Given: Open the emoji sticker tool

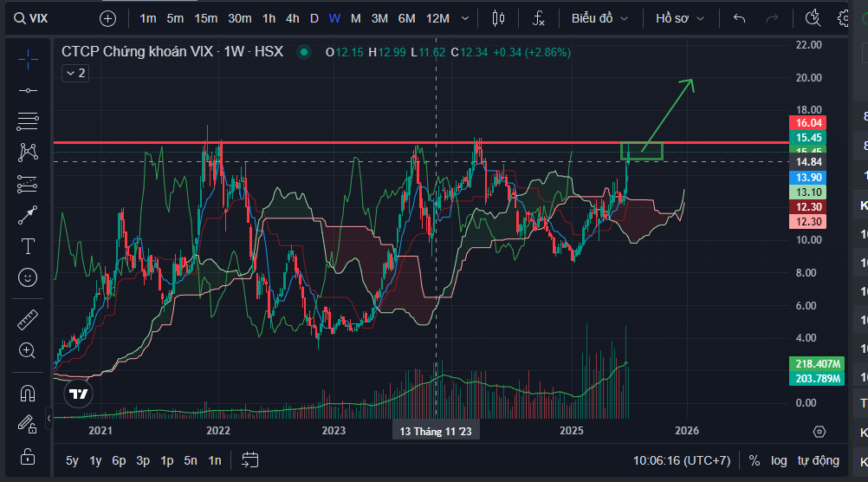Looking at the screenshot, I should coord(28,277).
